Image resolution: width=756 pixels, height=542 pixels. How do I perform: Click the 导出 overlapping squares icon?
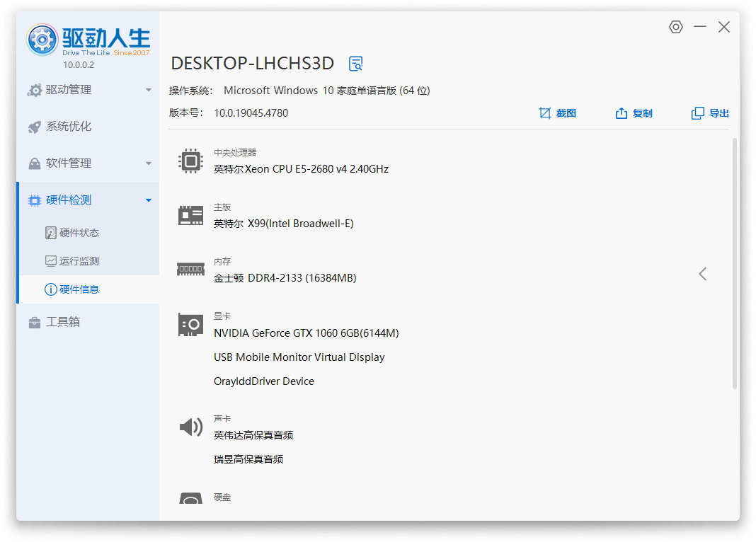point(698,113)
